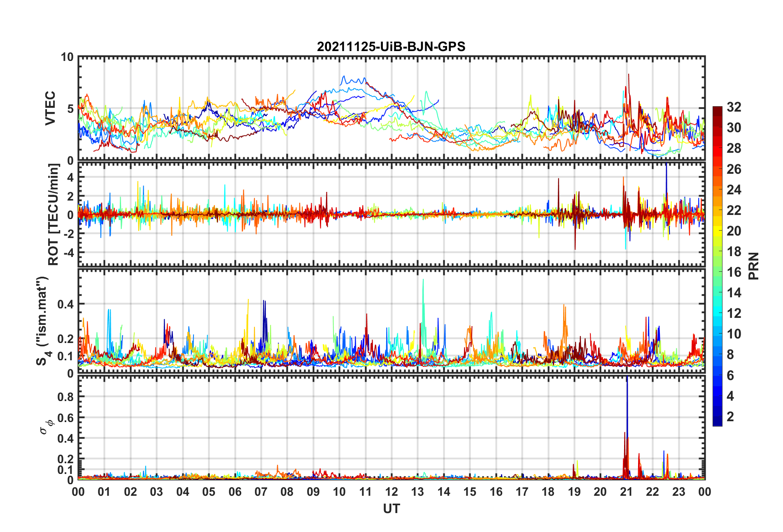Click colorbar tick value 2

click(730, 416)
